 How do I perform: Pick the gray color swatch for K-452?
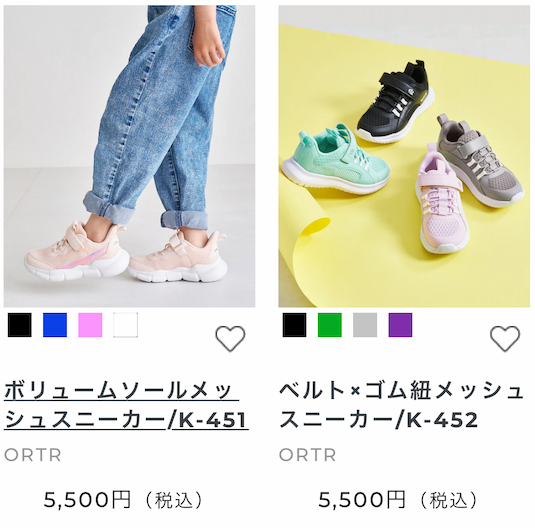(365, 325)
